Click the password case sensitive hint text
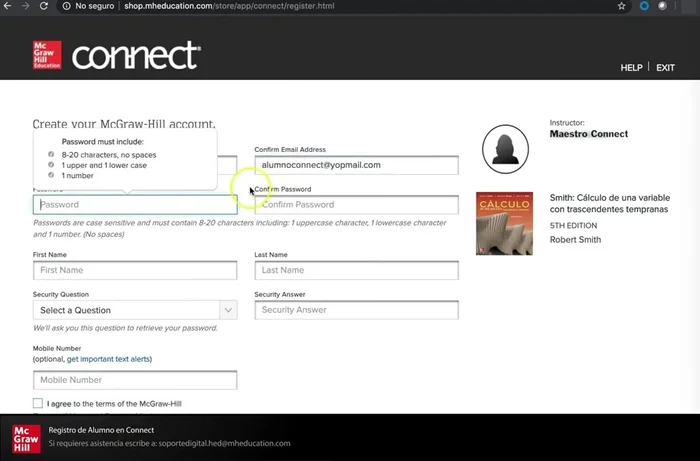The height and width of the screenshot is (461, 700). point(240,228)
